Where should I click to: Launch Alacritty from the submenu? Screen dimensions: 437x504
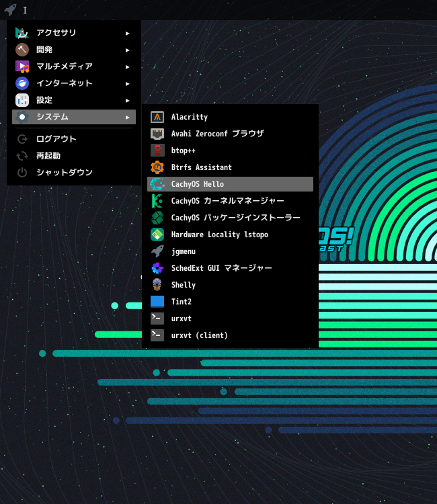pos(230,117)
